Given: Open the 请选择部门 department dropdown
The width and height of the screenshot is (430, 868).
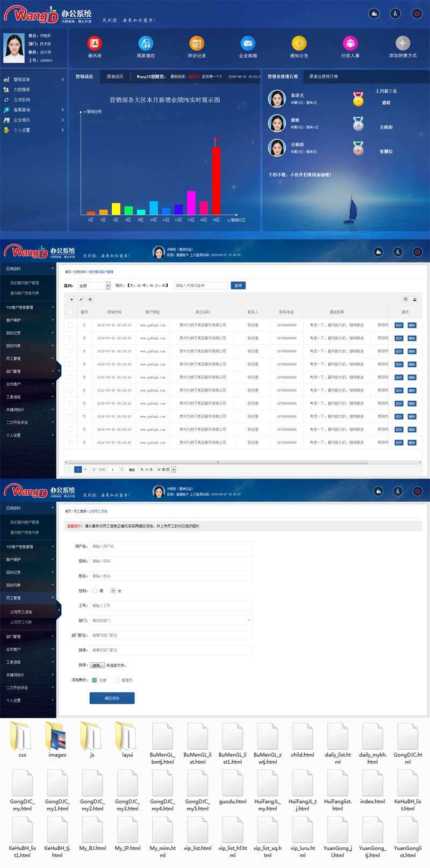Looking at the screenshot, I should pos(171,620).
